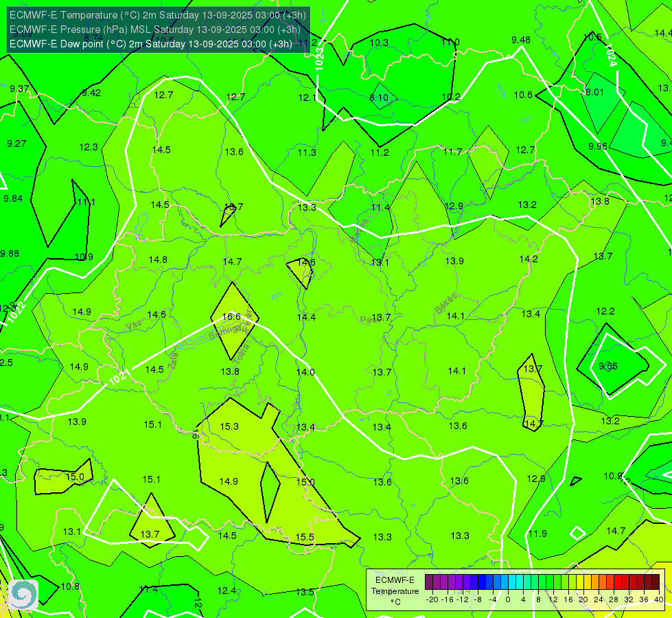Click the 9.96 temperature value

(x=598, y=146)
